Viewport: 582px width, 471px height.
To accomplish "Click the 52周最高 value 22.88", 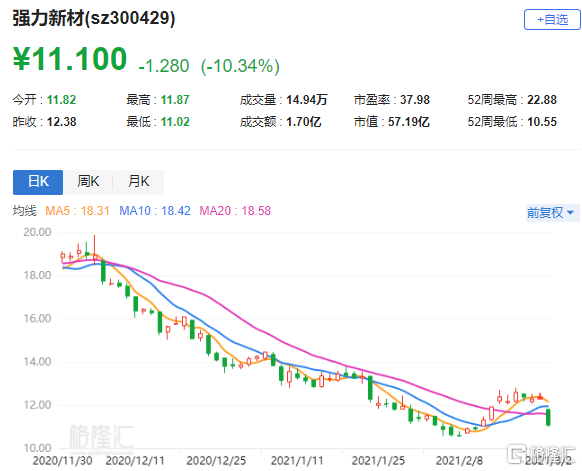I will (542, 100).
